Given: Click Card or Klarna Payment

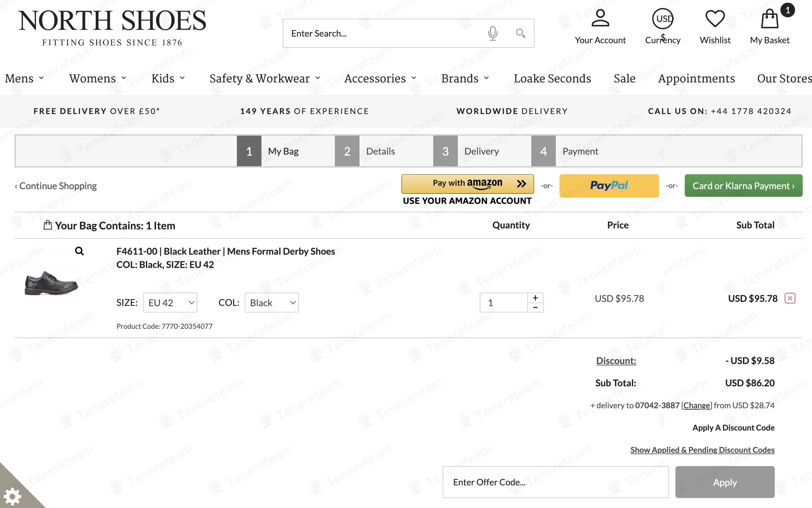Looking at the screenshot, I should [743, 186].
